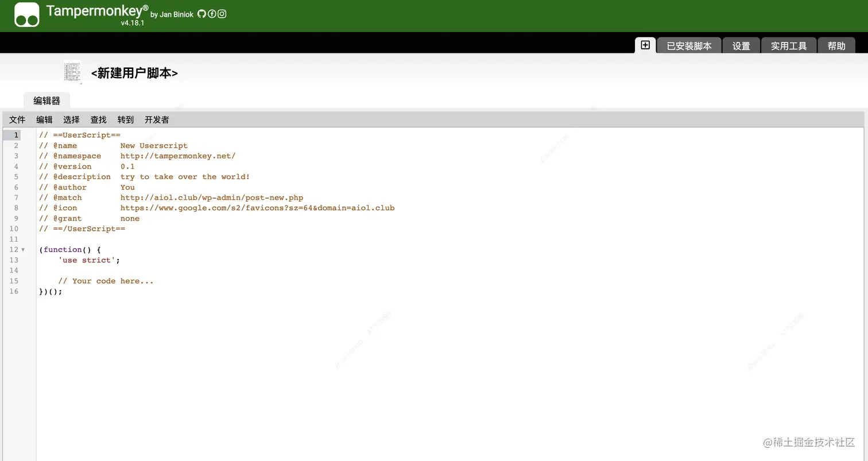Image resolution: width=868 pixels, height=461 pixels.
Task: Click the author value 'You'
Action: coord(127,187)
